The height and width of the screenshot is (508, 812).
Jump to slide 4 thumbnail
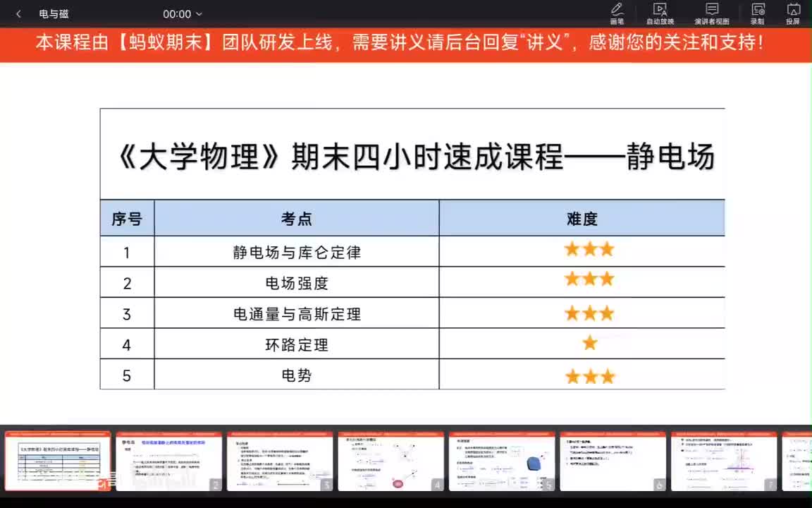[x=391, y=461]
